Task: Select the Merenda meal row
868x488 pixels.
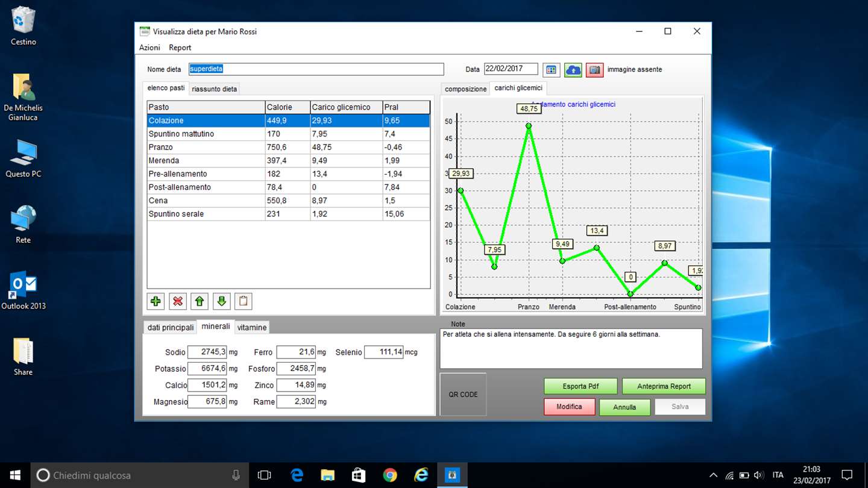Action: click(289, 160)
